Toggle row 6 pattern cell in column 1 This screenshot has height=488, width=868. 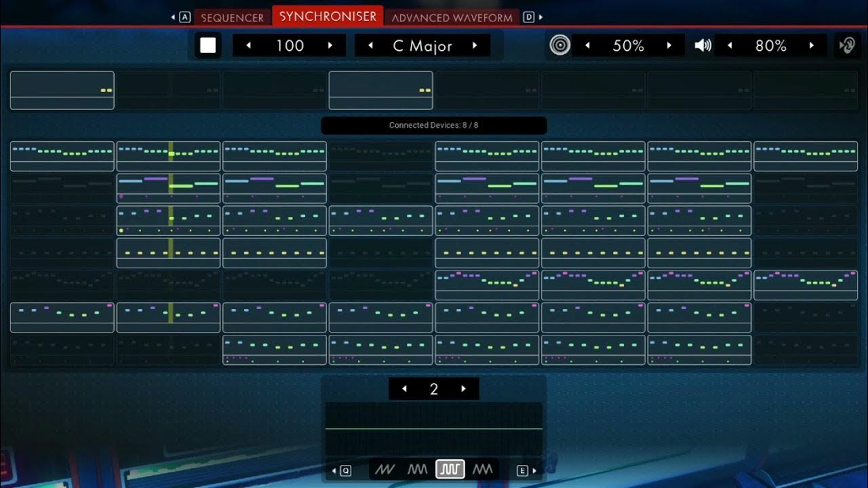tap(62, 317)
